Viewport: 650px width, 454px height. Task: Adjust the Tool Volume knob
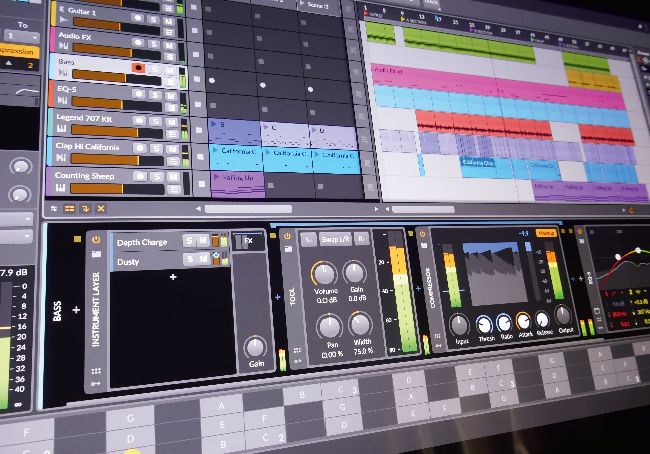[324, 274]
